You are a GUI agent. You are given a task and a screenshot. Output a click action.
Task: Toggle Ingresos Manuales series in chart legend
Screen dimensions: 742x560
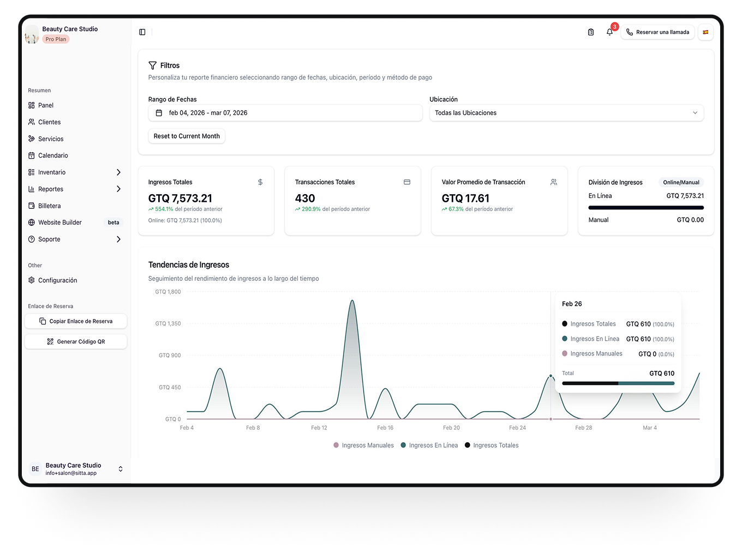363,445
